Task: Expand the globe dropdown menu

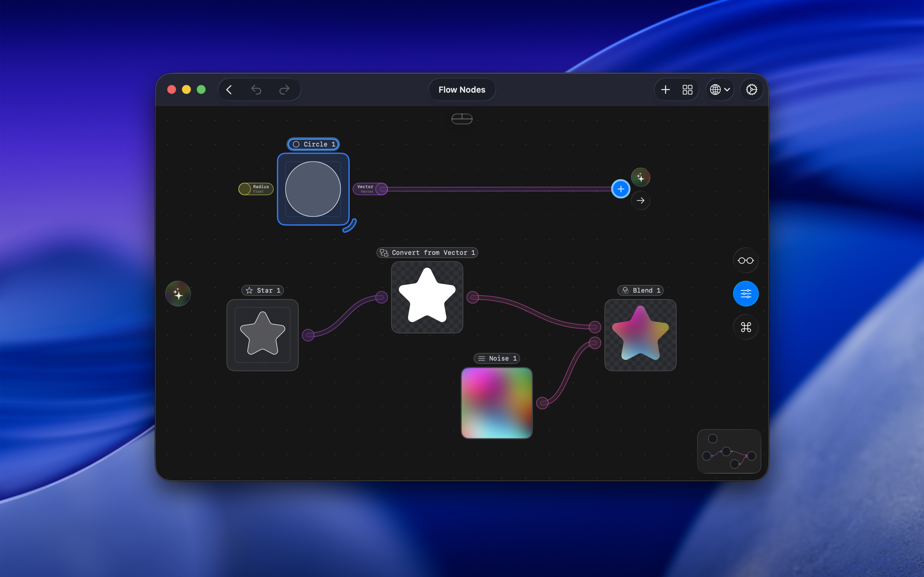Action: [x=720, y=90]
